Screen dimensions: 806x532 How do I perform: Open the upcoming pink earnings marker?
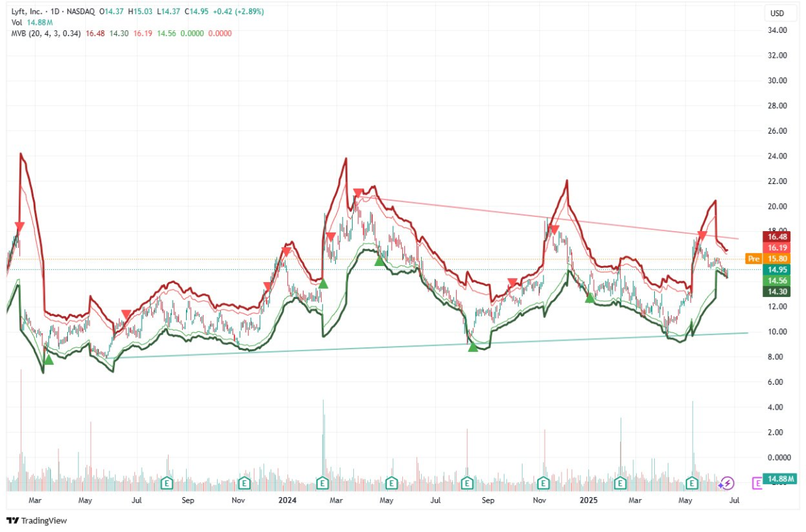[757, 482]
